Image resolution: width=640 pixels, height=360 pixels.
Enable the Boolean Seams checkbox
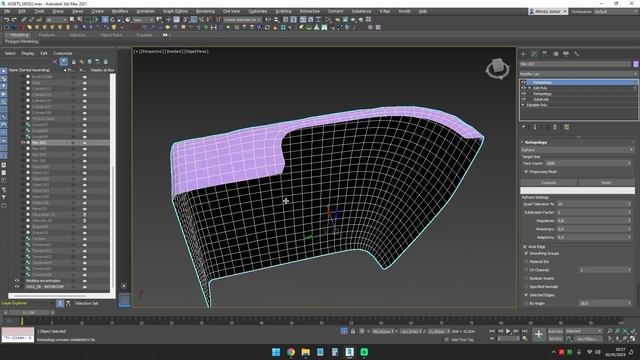[526, 278]
